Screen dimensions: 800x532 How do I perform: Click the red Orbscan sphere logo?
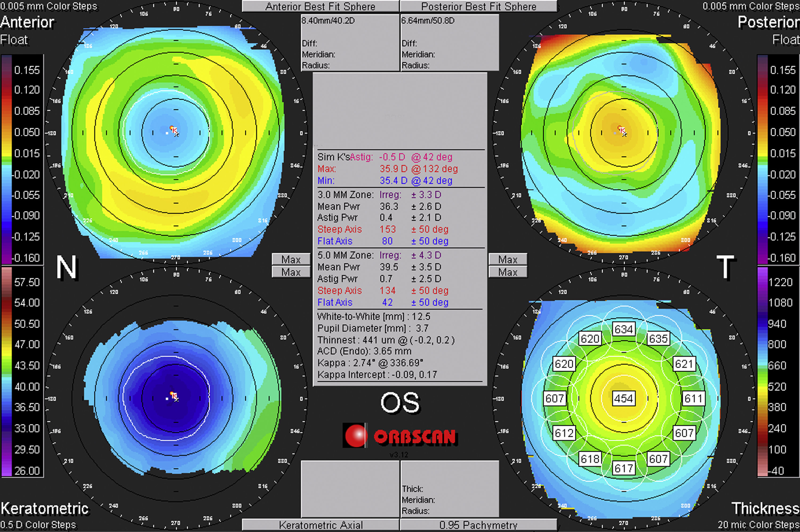[355, 435]
